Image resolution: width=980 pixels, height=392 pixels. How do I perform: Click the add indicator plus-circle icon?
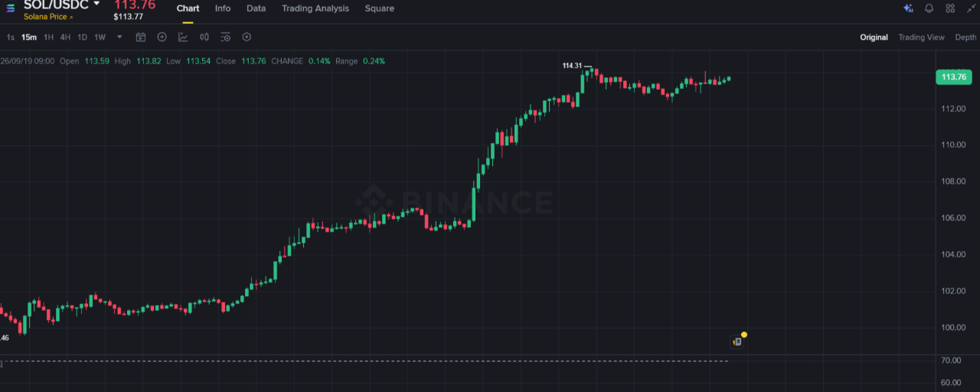[162, 37]
